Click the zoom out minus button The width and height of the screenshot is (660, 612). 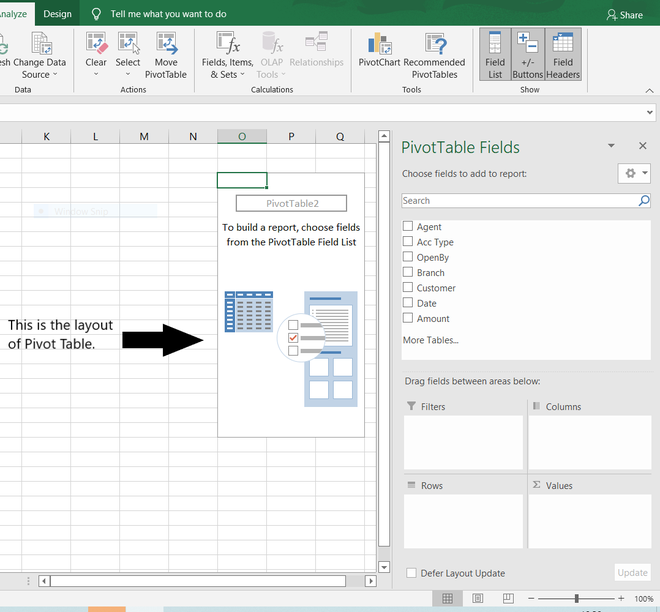point(531,598)
